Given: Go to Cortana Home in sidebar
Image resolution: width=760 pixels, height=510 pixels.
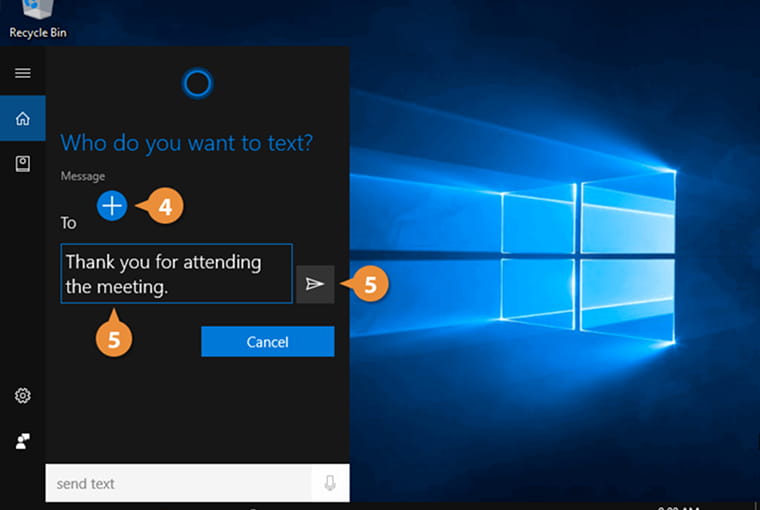Looking at the screenshot, I should [x=22, y=119].
